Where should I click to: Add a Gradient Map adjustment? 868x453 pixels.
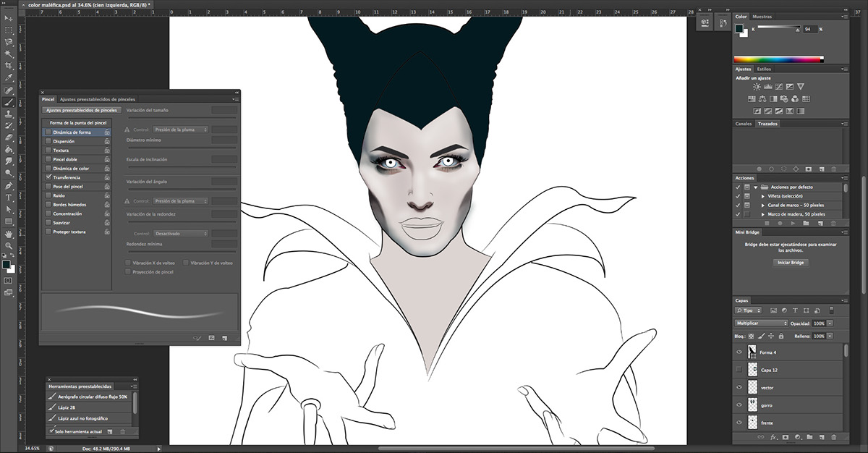pos(801,111)
